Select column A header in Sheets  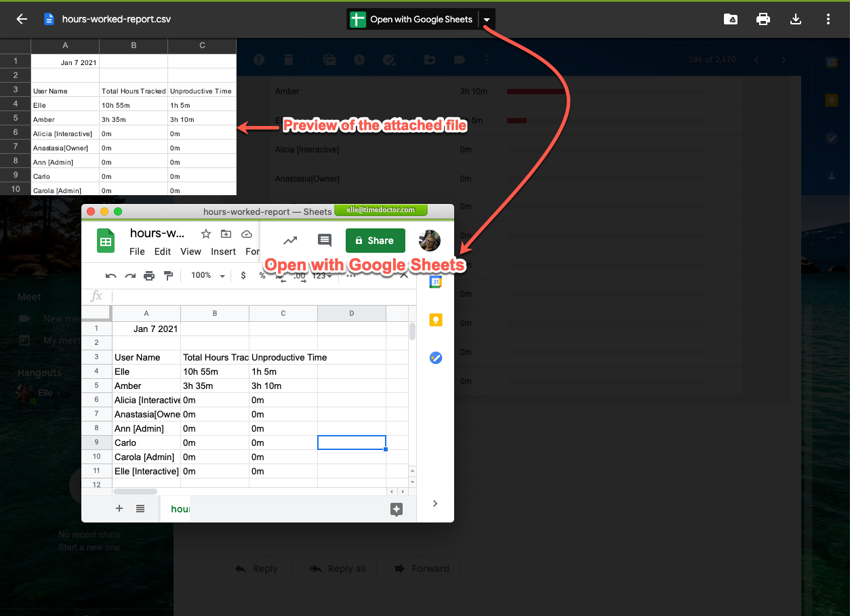pos(146,313)
